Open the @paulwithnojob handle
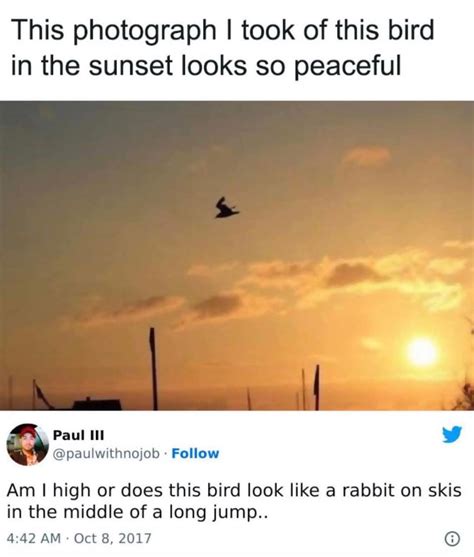 [x=106, y=454]
